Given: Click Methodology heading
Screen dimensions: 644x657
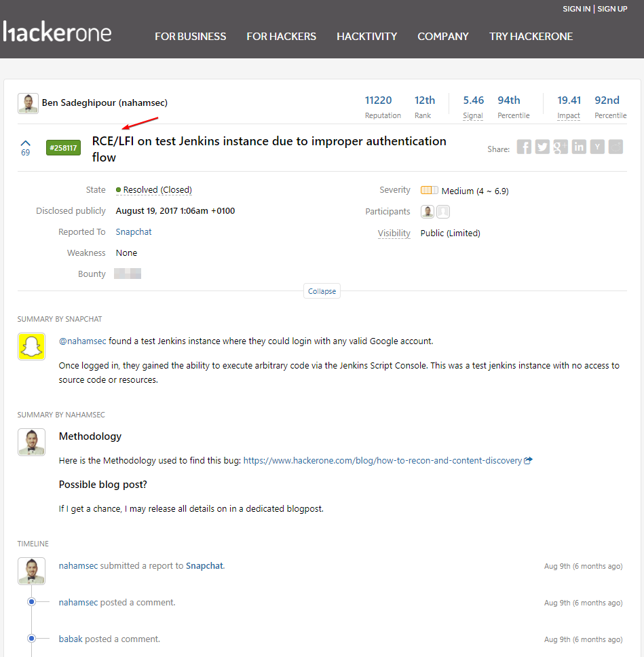Looking at the screenshot, I should [90, 436].
